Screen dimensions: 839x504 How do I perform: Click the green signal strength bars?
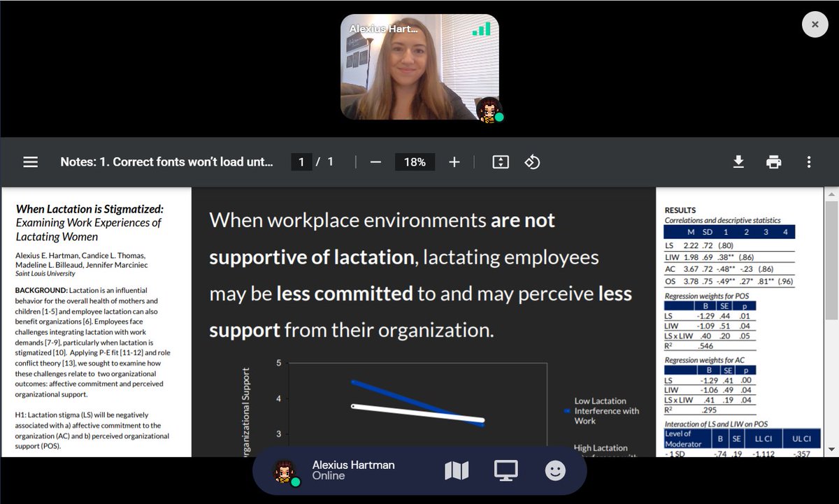click(x=481, y=28)
